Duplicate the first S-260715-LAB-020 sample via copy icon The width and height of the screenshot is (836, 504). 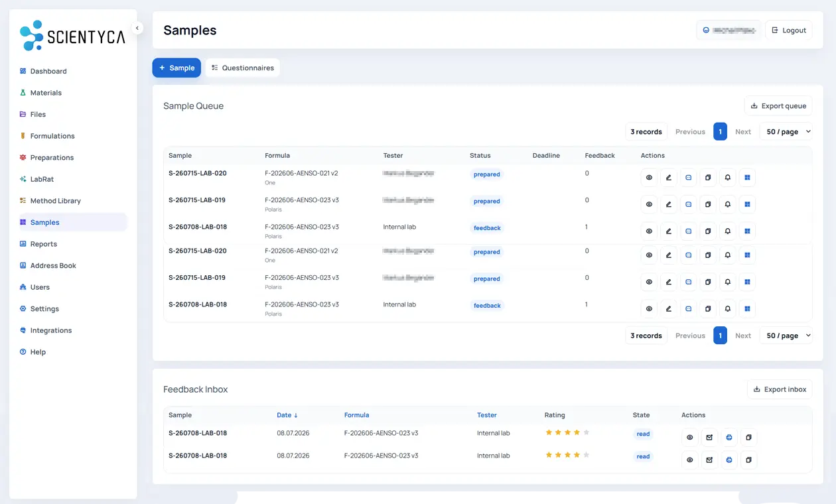tap(708, 178)
